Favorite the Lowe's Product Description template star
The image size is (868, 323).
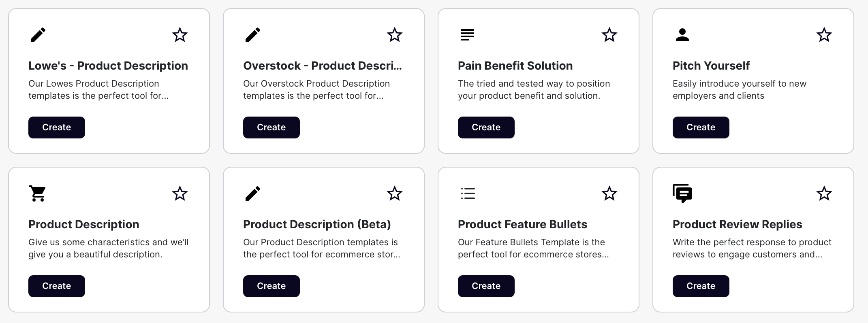tap(180, 35)
